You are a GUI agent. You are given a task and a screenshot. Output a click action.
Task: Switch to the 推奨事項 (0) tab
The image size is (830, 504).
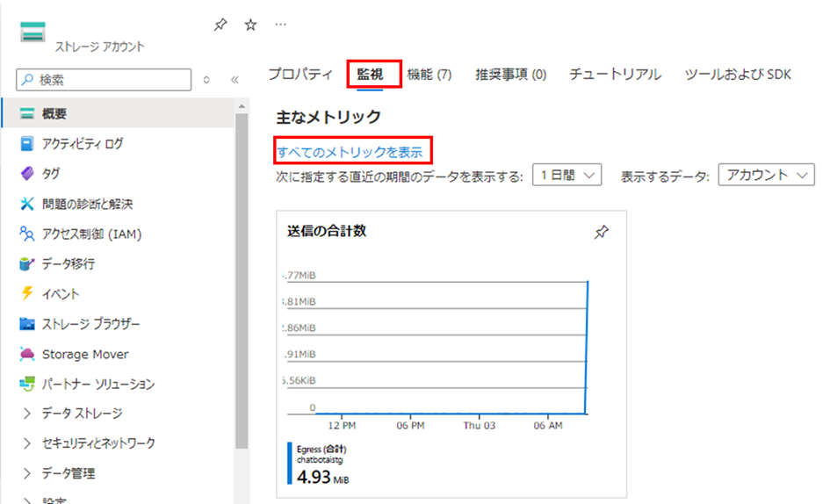pos(511,74)
